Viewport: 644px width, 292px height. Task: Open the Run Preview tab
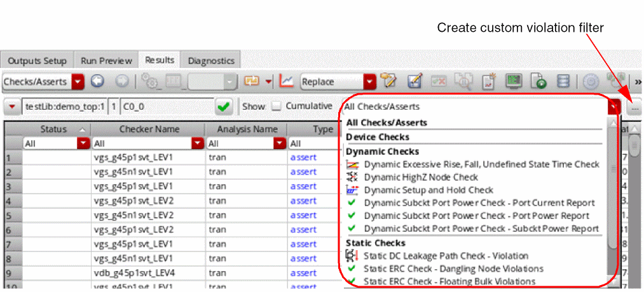[x=106, y=61]
